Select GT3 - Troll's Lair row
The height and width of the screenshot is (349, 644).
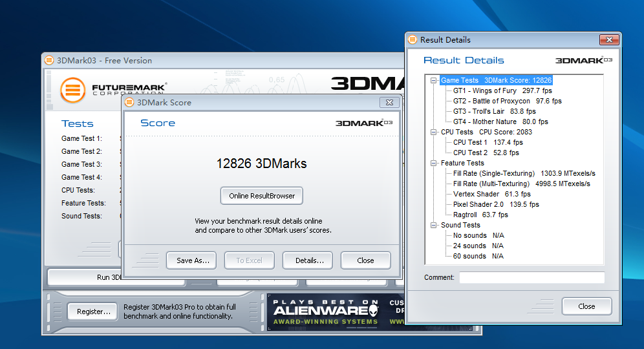coord(495,111)
